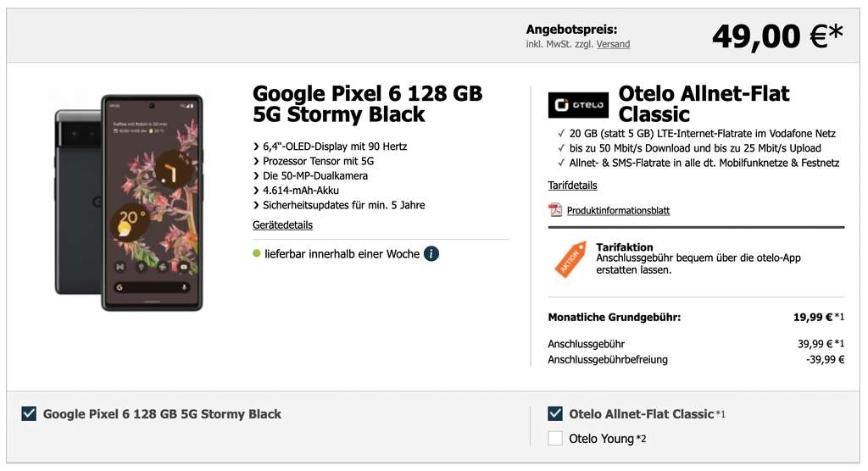This screenshot has height=471, width=868.
Task: Select the Otelo Young checkbox
Action: tap(555, 439)
